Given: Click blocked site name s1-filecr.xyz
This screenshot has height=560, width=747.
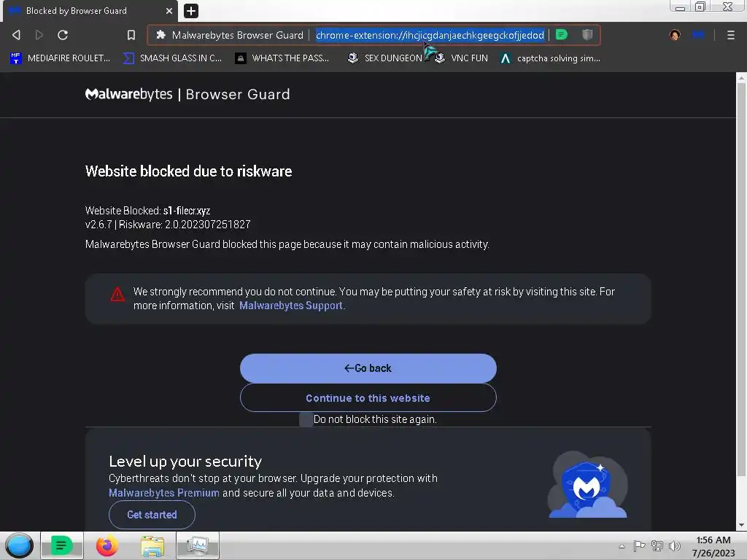Looking at the screenshot, I should pos(187,211).
